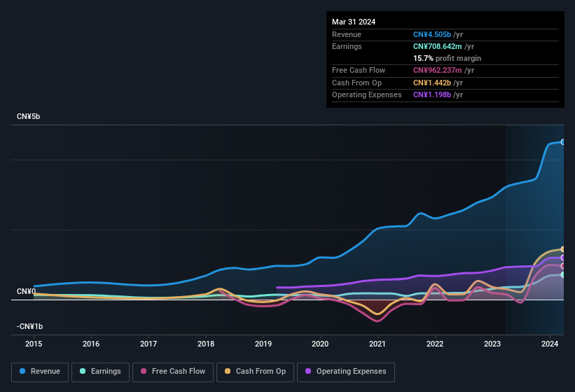575x392 pixels.
Task: Click the 2015 x-axis label
Action: [x=34, y=344]
